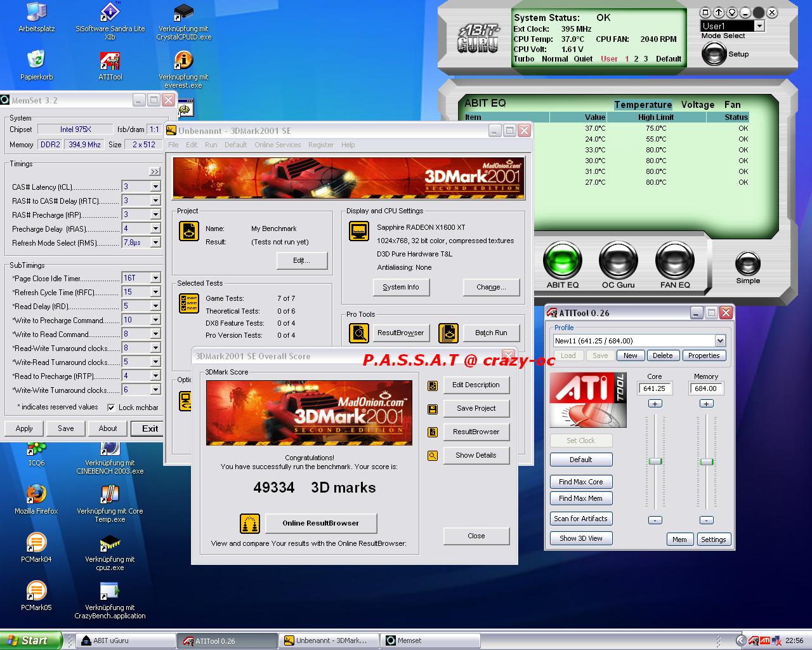Screen dimensions: 812x650
Task: Open the Page Close Idle Timer dropdown
Action: 155,278
